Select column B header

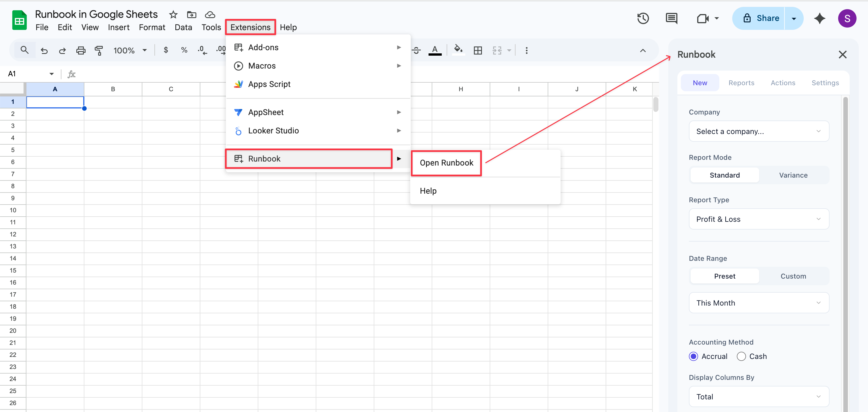tap(113, 89)
